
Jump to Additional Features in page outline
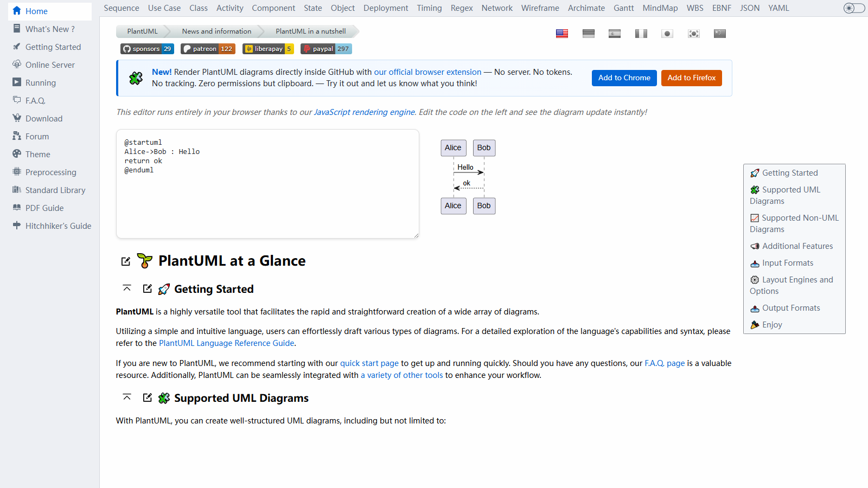792,246
